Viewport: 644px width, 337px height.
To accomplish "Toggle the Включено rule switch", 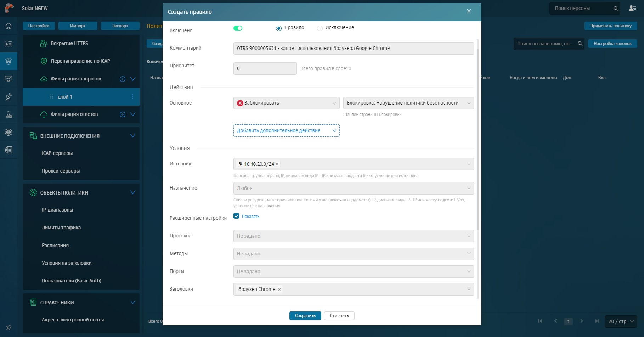I will tap(238, 28).
